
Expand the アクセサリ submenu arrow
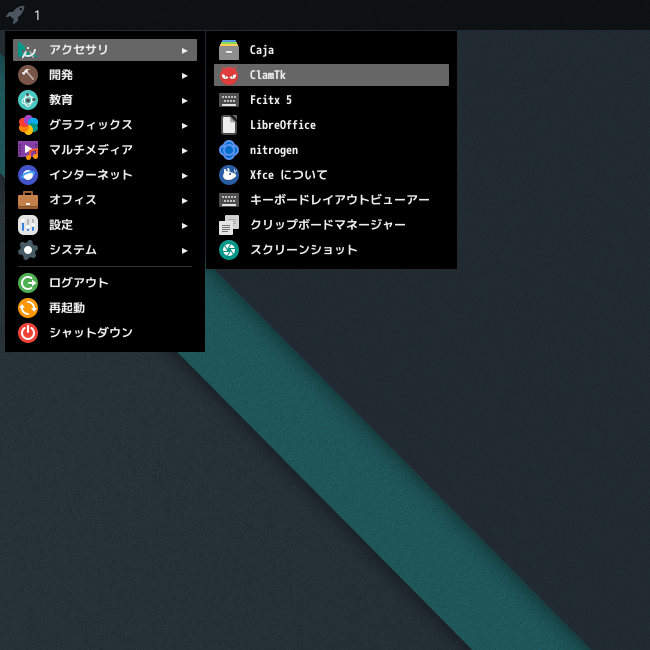pyautogui.click(x=184, y=51)
